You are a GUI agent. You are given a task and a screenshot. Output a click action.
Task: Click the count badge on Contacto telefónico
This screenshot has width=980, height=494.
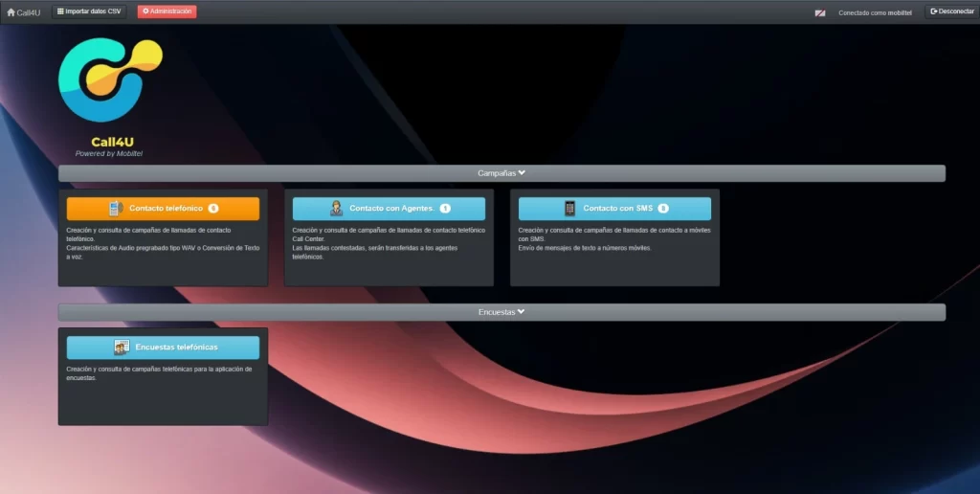coord(212,209)
